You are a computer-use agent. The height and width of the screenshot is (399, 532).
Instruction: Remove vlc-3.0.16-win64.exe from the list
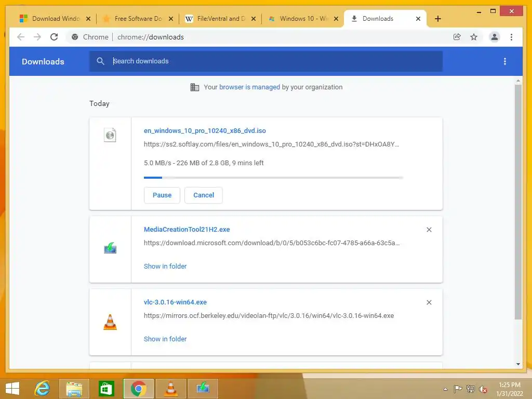(x=429, y=302)
